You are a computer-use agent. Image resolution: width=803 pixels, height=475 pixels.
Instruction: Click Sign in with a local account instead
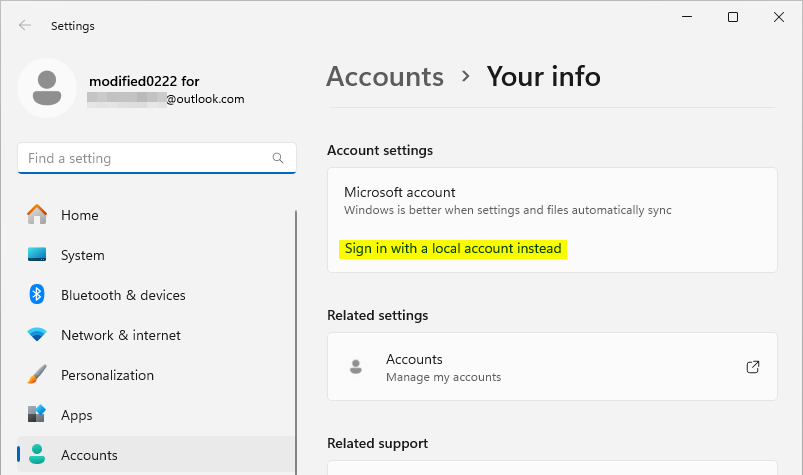(x=453, y=249)
